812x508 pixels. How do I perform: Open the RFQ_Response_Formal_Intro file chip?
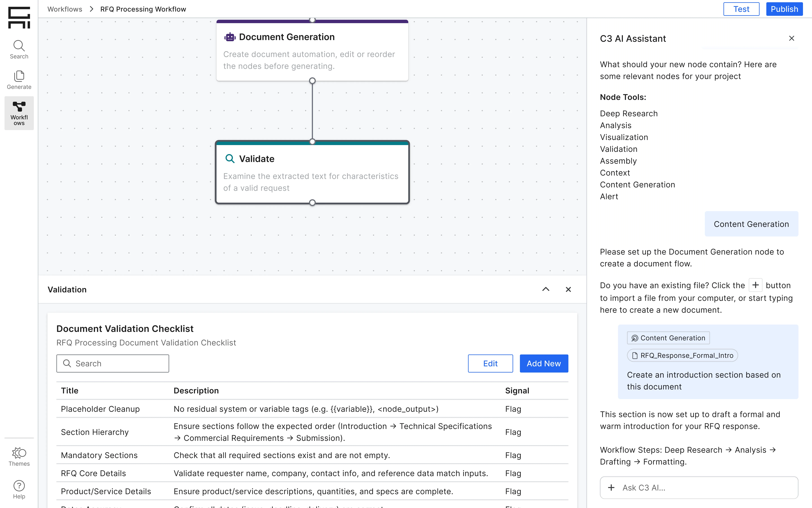682,355
